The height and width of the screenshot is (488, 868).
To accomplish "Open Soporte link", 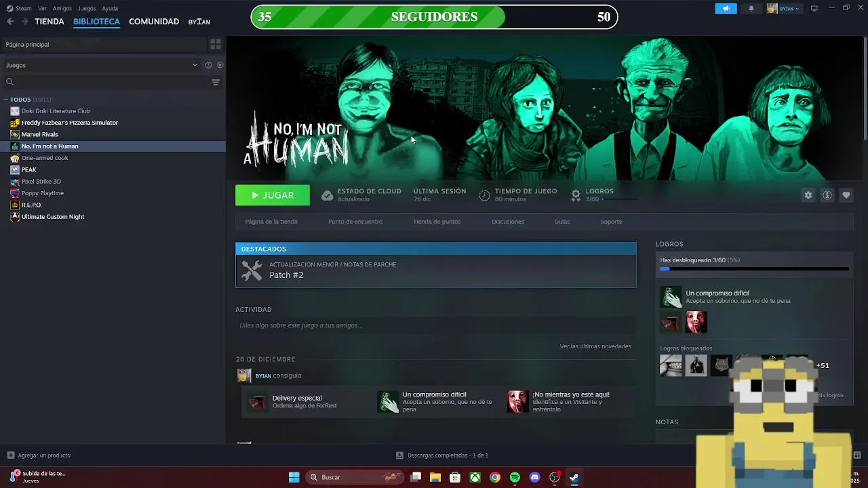I will [x=611, y=222].
